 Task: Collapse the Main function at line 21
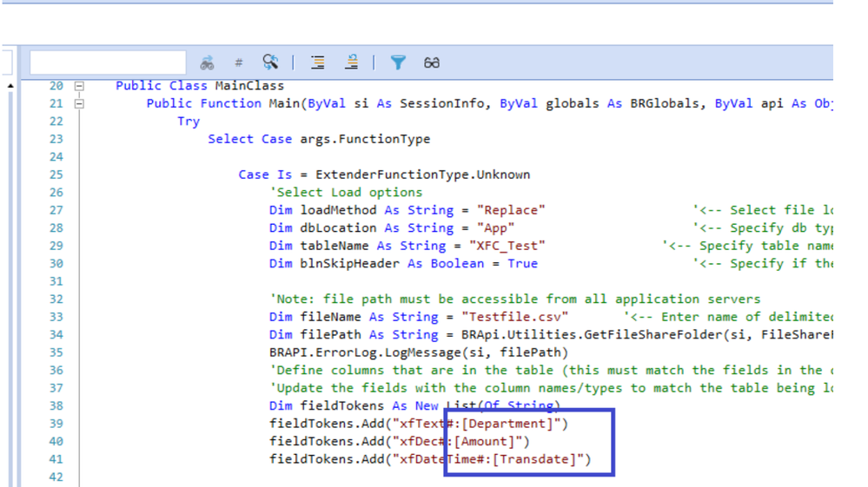(x=79, y=104)
